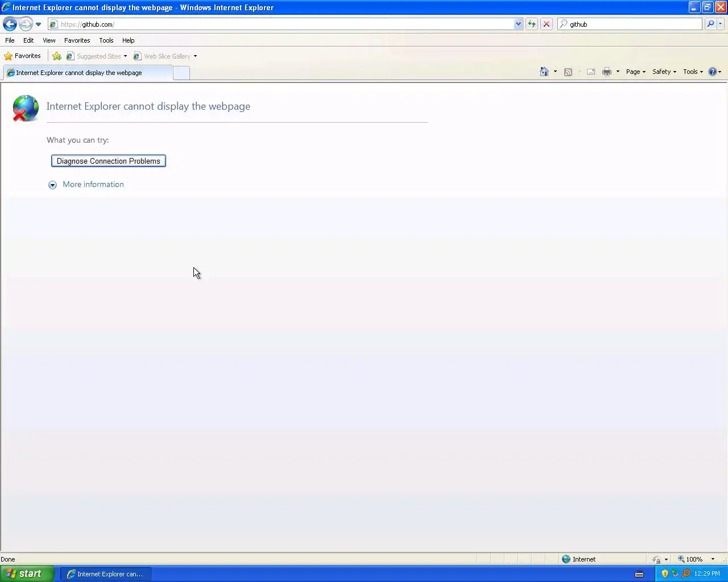Expand the Home button dropdown arrow
This screenshot has height=582, width=728.
[555, 72]
